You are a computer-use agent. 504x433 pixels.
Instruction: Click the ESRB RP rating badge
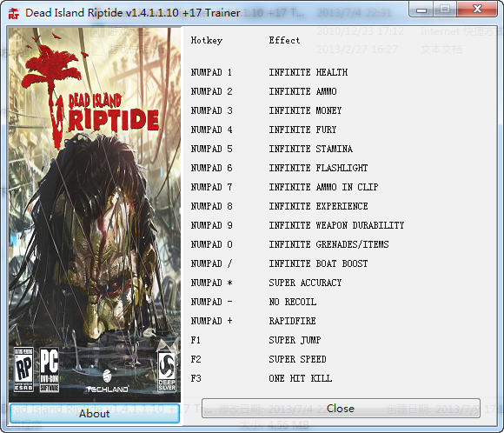coord(23,370)
